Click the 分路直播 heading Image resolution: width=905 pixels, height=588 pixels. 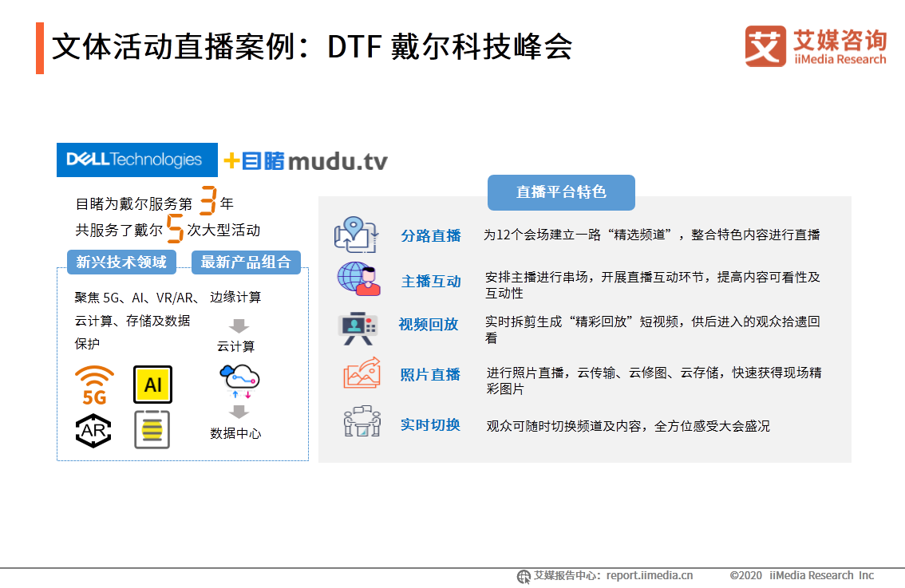431,235
